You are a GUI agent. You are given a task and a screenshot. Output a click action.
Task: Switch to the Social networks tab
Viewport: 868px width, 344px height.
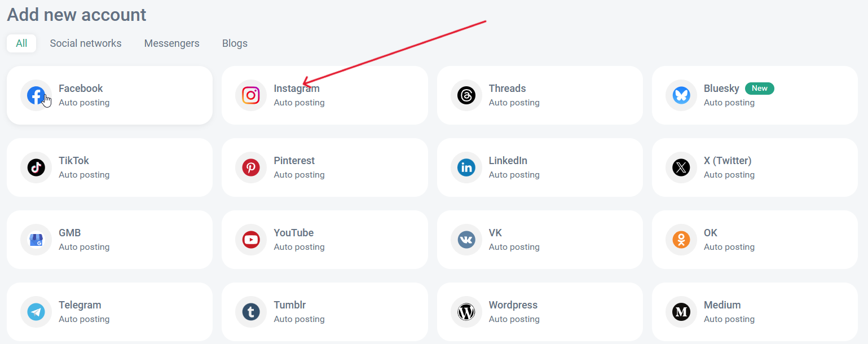click(x=86, y=43)
